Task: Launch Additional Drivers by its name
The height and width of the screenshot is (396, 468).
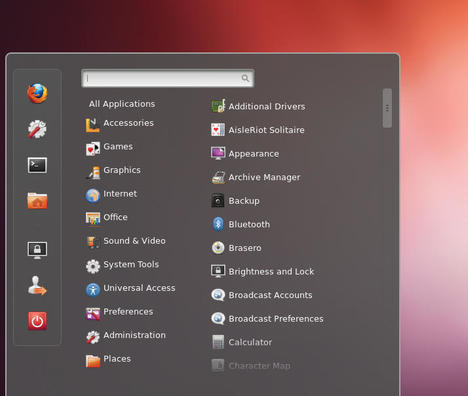Action: (267, 106)
